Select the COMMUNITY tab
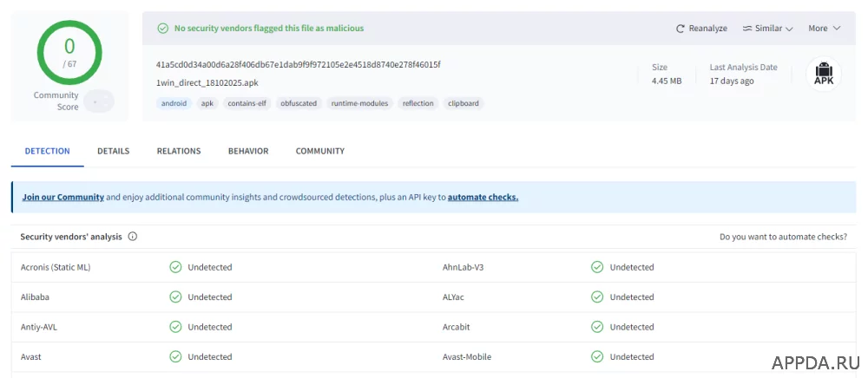 [x=319, y=152]
